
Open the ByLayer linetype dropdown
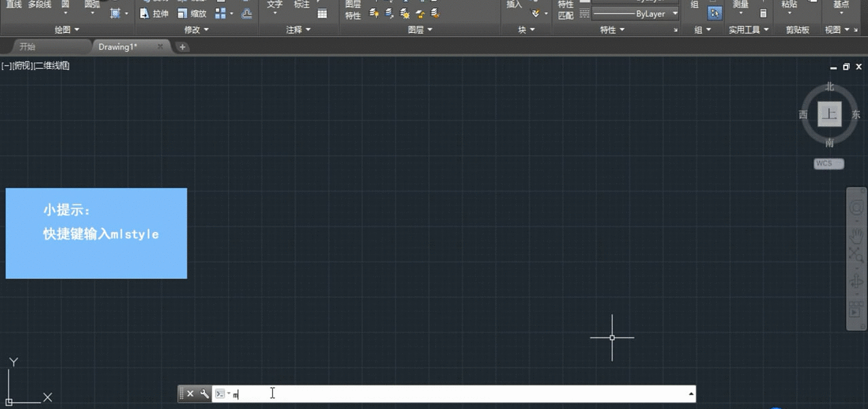(x=675, y=14)
